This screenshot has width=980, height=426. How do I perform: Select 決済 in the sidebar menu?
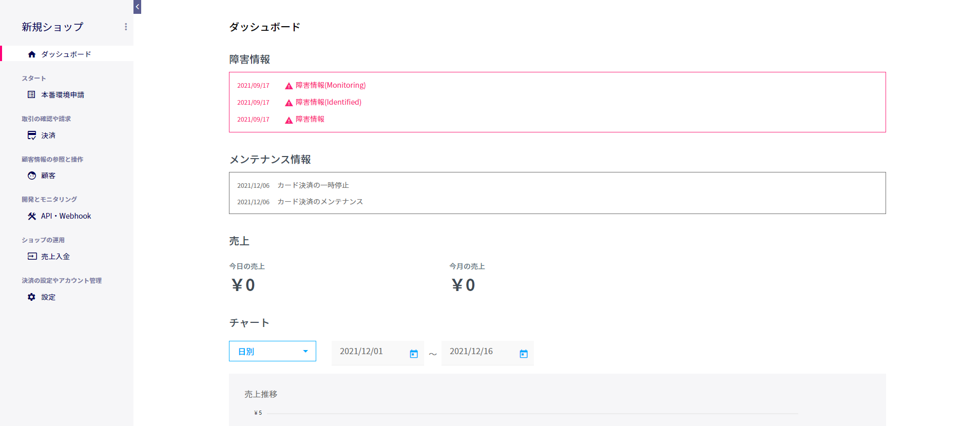(x=48, y=135)
